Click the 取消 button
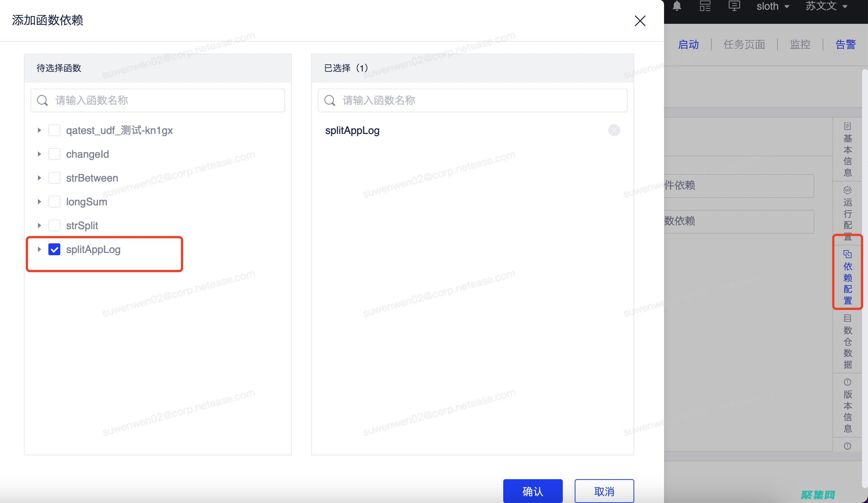The image size is (868, 503). [604, 491]
